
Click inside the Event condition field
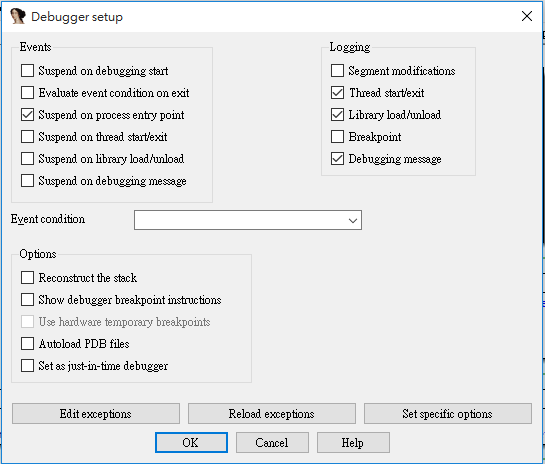pos(241,220)
